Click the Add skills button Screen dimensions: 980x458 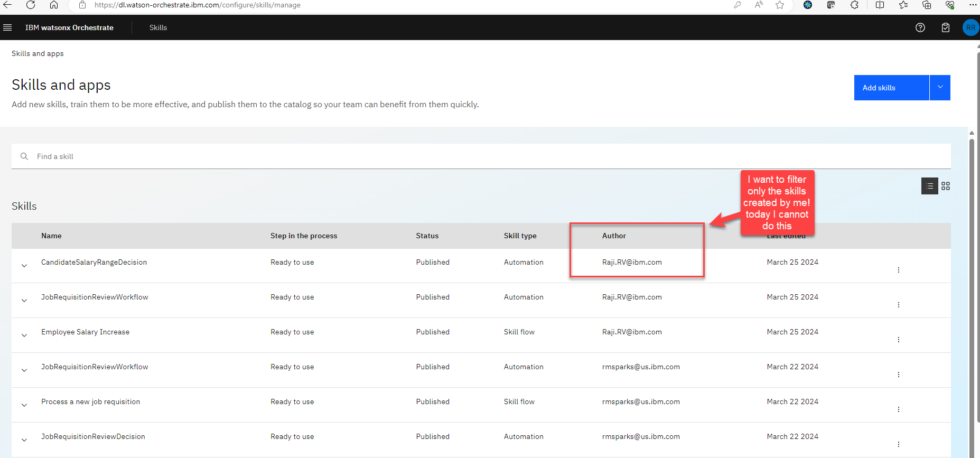click(892, 88)
